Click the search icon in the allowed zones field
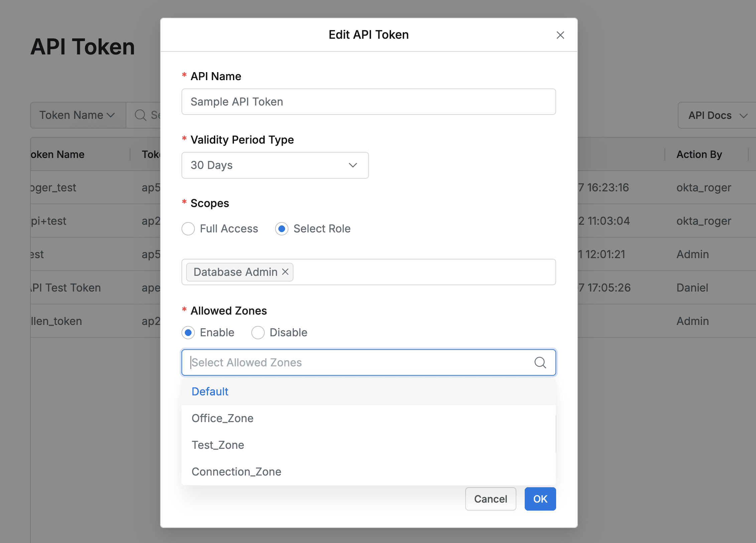This screenshot has height=543, width=756. 540,362
